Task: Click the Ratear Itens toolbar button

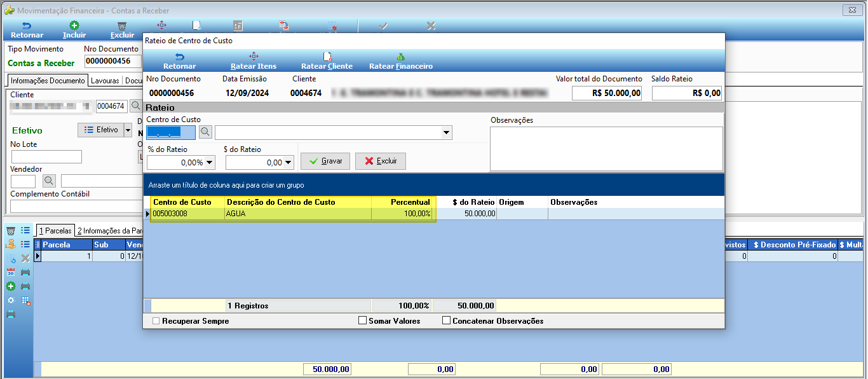Action: (x=253, y=60)
